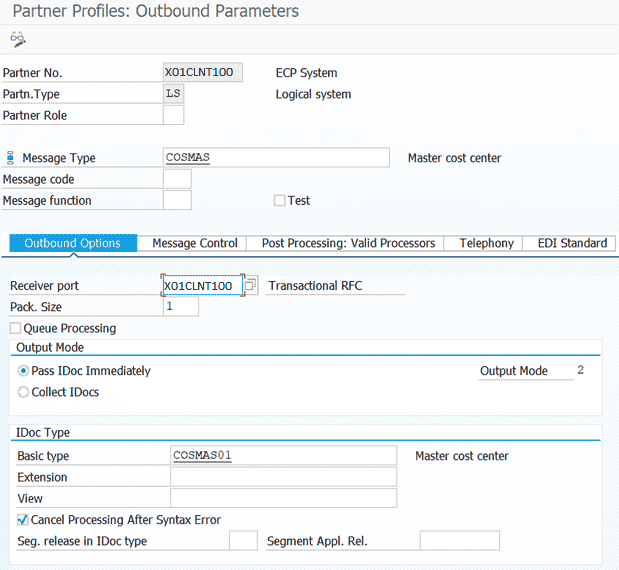Click the Pack. Size field
Image resolution: width=619 pixels, height=570 pixels.
(x=180, y=307)
